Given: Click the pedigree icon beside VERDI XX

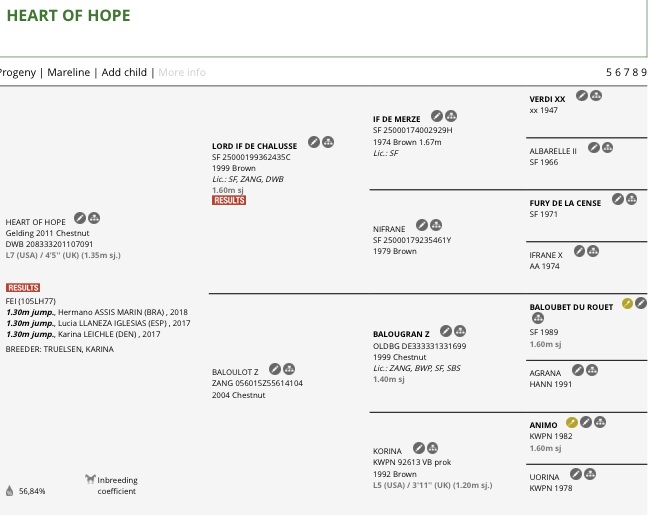Looking at the screenshot, I should (x=596, y=96).
